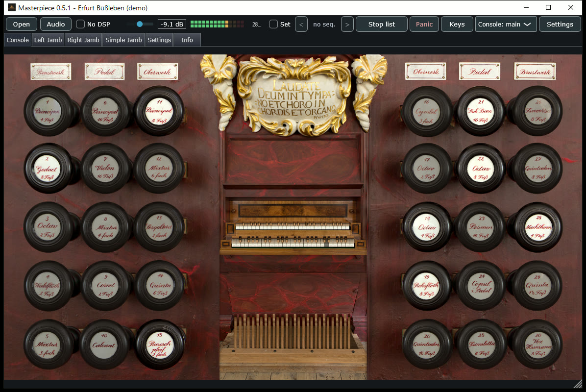
Task: Pull stop 17 Octav 2 Fuß
Action: (x=426, y=169)
